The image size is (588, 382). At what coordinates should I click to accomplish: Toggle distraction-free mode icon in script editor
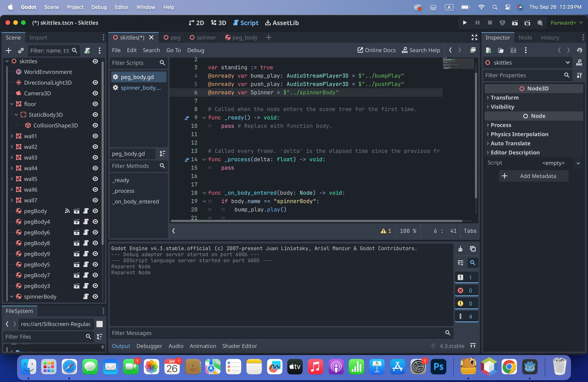coord(474,37)
